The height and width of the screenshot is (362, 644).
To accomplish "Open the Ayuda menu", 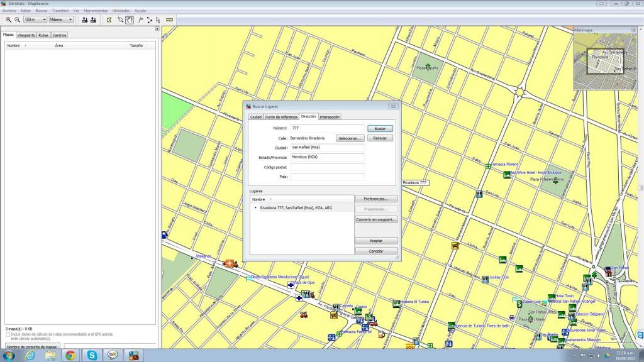I will click(x=140, y=11).
